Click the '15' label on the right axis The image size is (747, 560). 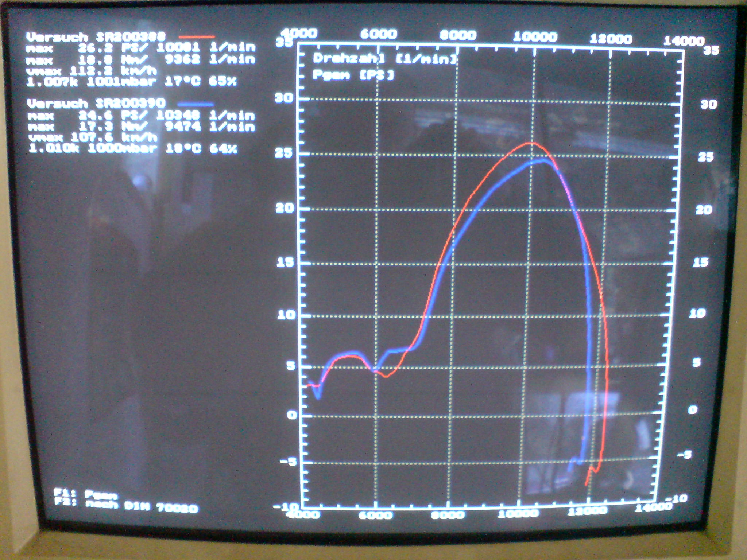pos(701,262)
